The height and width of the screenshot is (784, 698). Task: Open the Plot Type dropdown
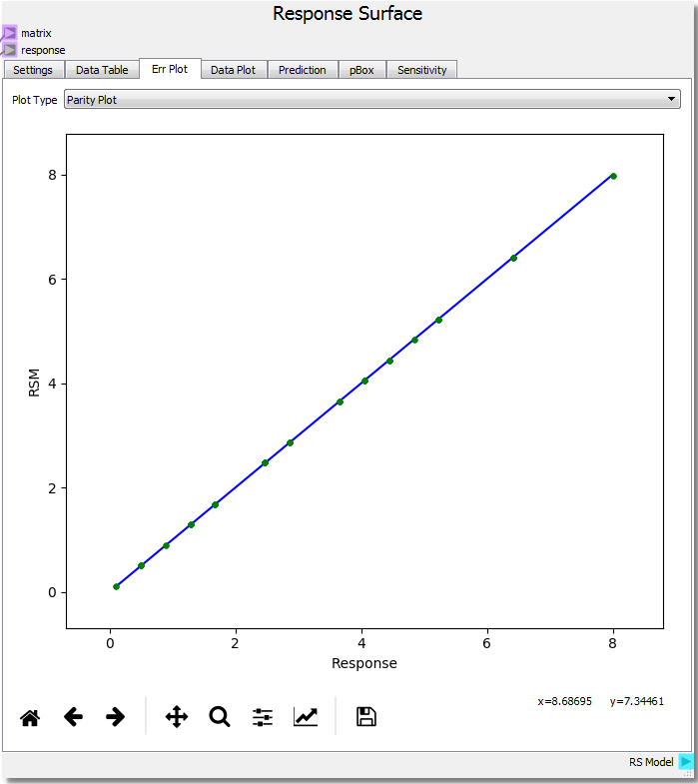coord(371,100)
